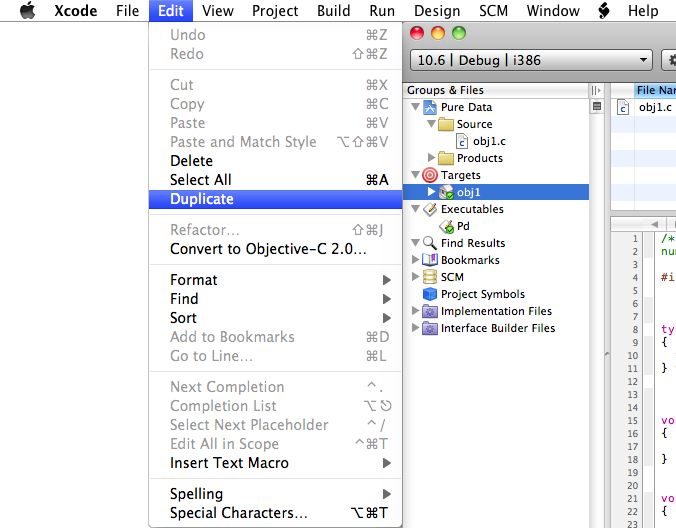Click the obj1.c file icon in Source group

[x=462, y=141]
